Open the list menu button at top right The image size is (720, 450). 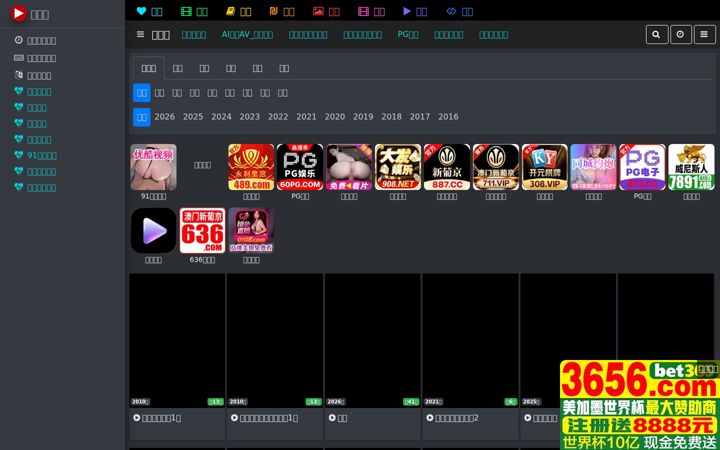pos(704,34)
